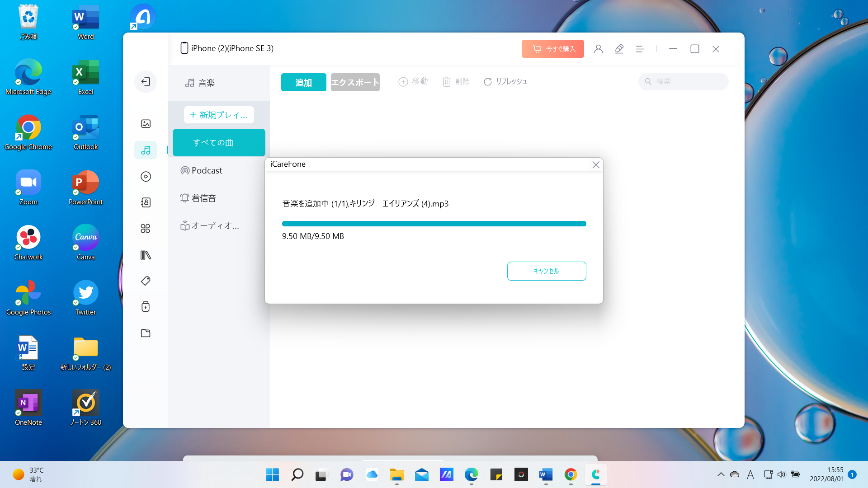Select the オーディオ audiobook category

[x=215, y=225]
